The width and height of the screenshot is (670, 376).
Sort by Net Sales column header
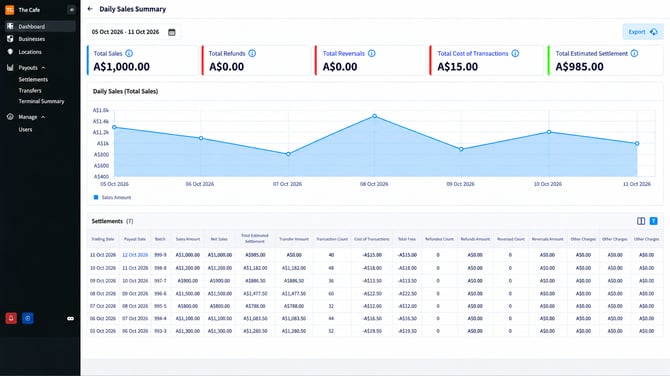(x=219, y=239)
